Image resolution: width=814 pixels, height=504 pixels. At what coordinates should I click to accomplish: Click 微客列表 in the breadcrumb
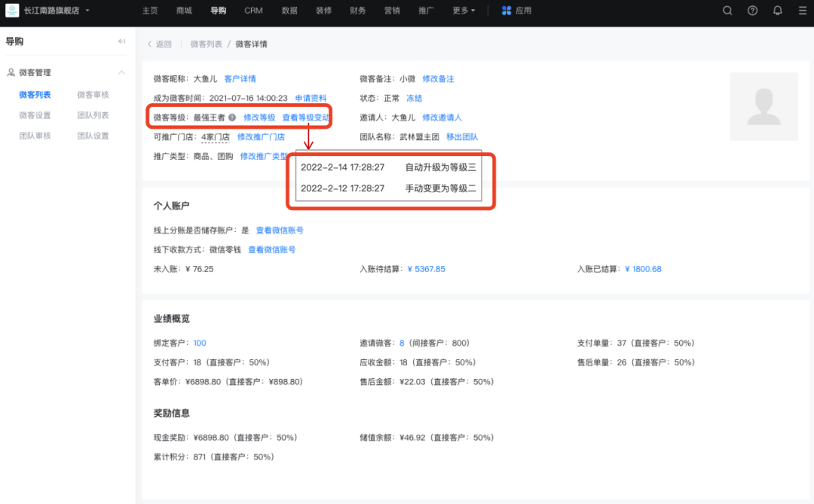pos(206,44)
